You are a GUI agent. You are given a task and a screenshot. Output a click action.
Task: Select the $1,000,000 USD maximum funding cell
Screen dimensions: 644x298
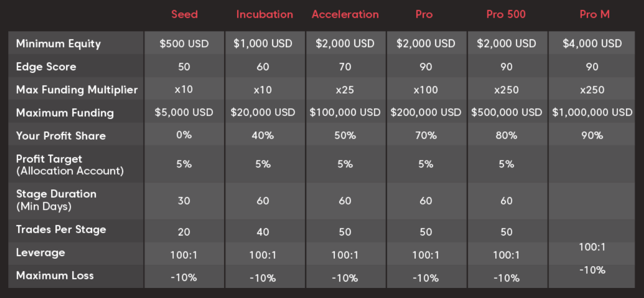(592, 112)
